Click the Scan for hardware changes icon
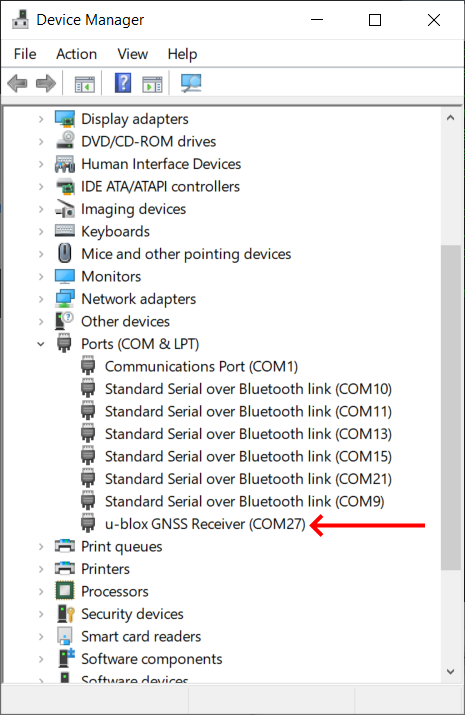Image resolution: width=465 pixels, height=715 pixels. pos(191,83)
